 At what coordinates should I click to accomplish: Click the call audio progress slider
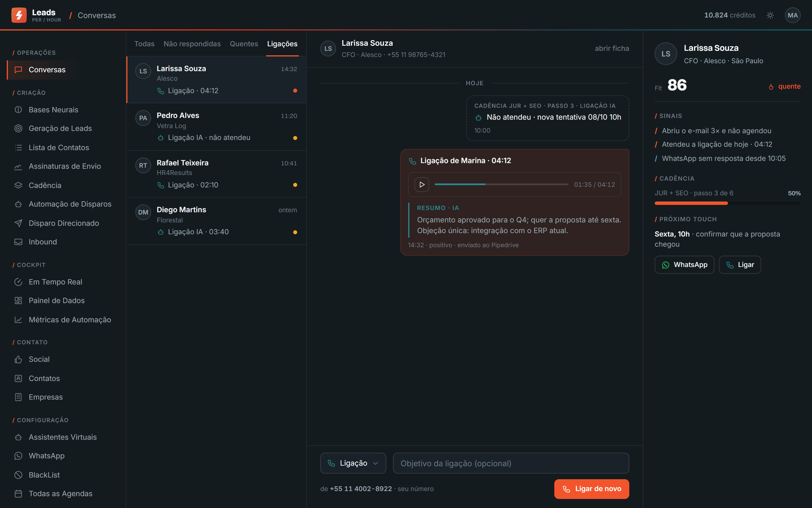[501, 185]
